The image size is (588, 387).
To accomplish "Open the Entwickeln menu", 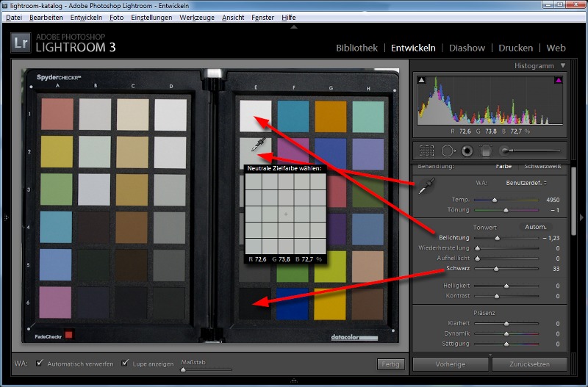I will click(87, 17).
